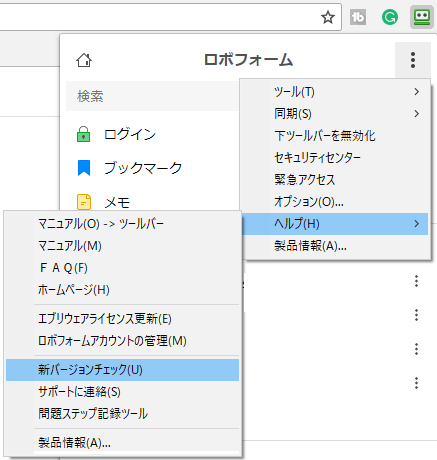Open fourth list item's three-dot options
This screenshot has height=460, width=437.
(x=416, y=383)
